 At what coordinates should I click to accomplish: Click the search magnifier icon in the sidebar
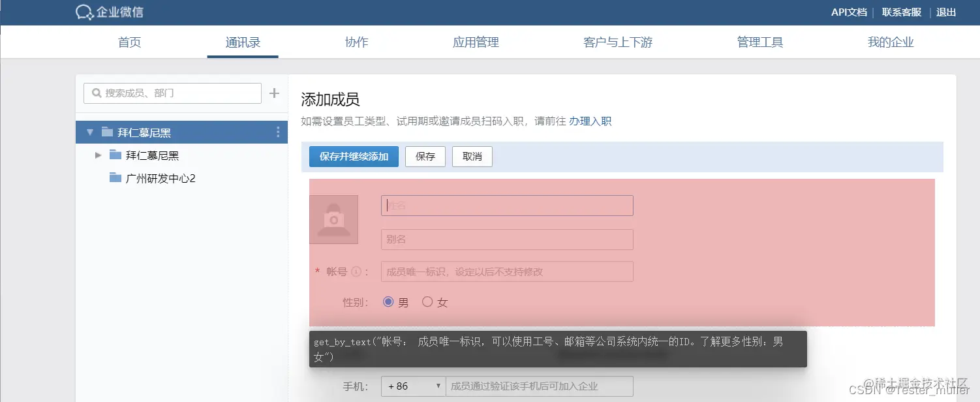point(95,93)
